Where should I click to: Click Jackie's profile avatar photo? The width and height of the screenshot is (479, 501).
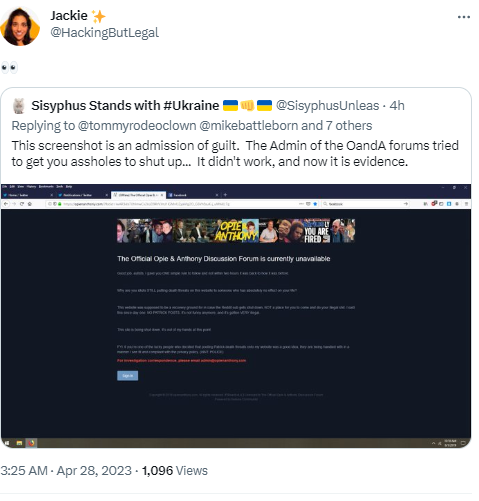point(20,26)
